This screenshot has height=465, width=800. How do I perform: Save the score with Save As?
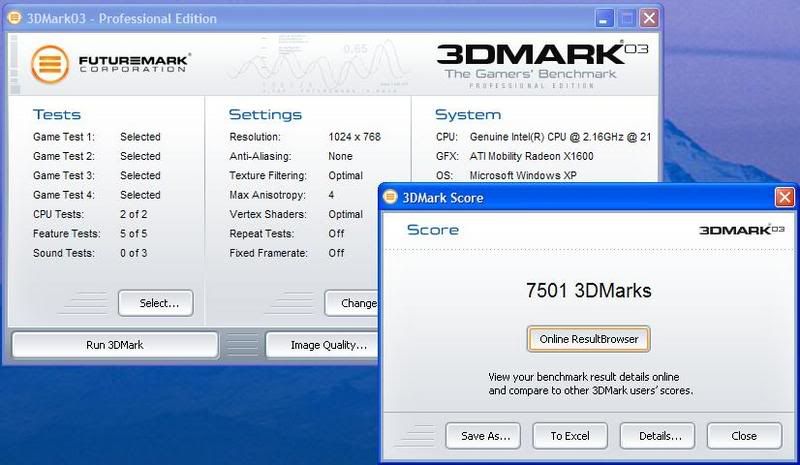coord(483,436)
